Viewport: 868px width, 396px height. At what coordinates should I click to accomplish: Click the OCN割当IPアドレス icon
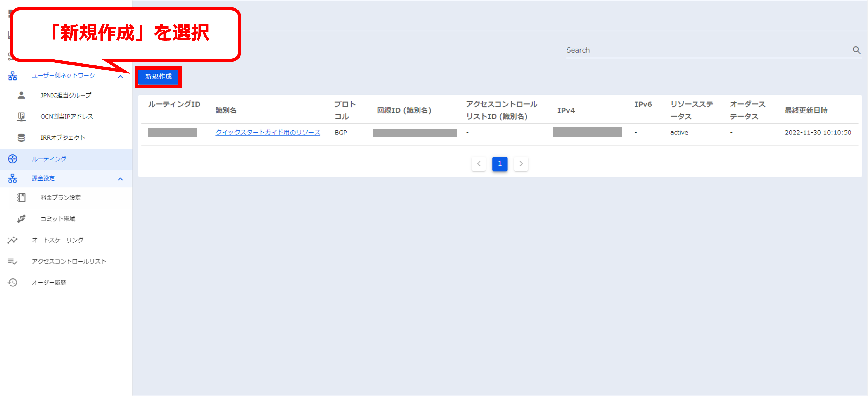(x=21, y=116)
